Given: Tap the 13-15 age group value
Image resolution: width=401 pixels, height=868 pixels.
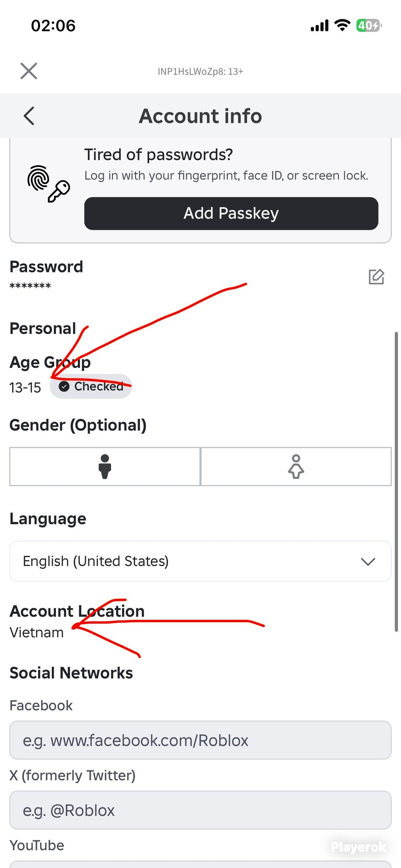Looking at the screenshot, I should [25, 387].
